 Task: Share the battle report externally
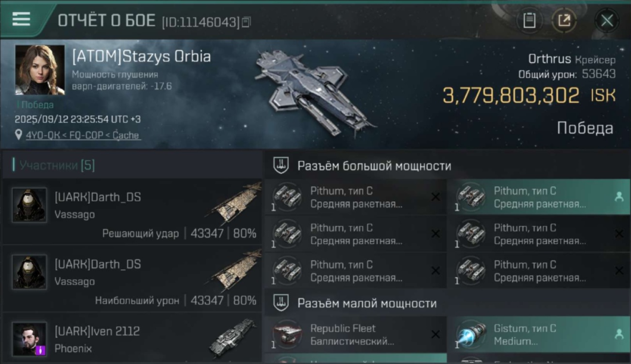point(564,21)
